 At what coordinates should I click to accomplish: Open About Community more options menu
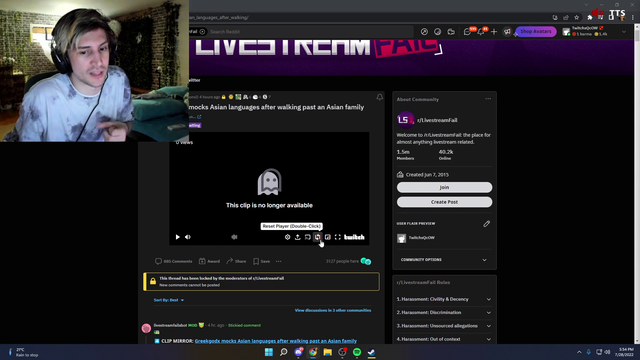[488, 99]
